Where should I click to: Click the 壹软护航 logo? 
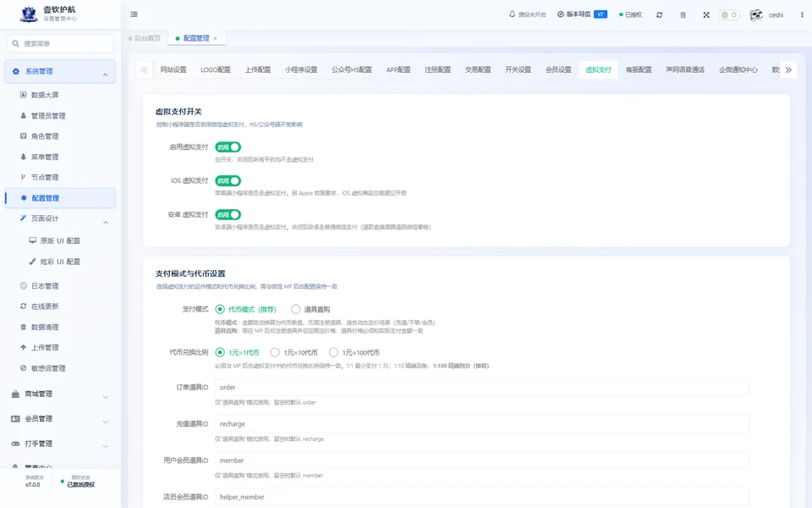click(29, 14)
